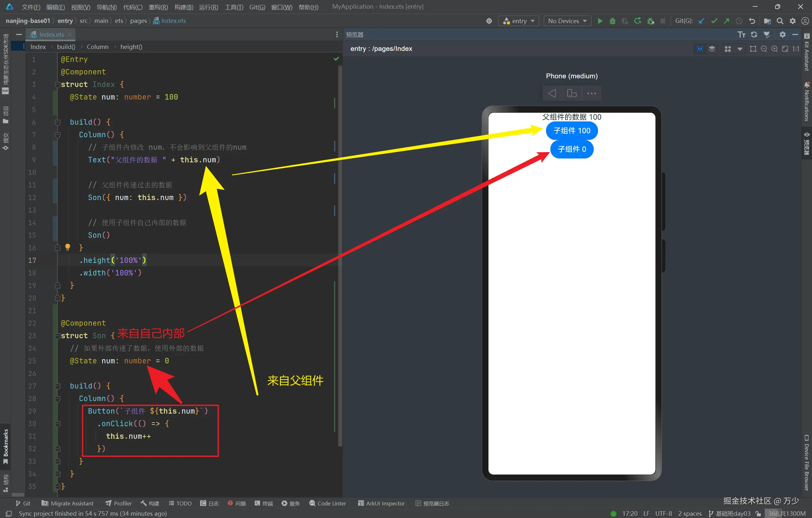
Task: Expand the No Devices dropdown
Action: [567, 21]
